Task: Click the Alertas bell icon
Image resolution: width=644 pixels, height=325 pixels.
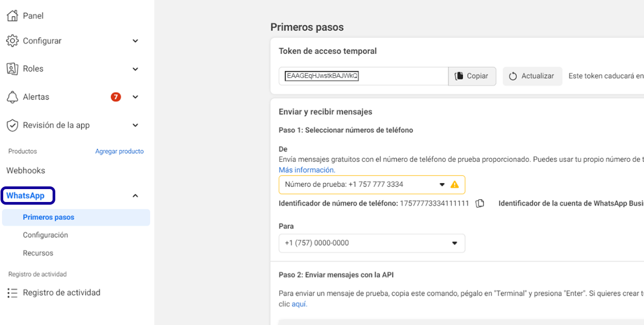Action: 12,97
